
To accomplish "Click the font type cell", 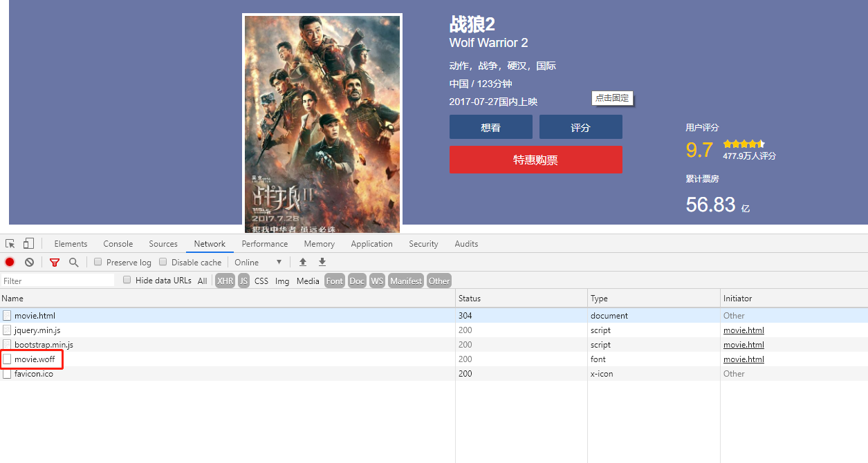I will click(x=654, y=359).
